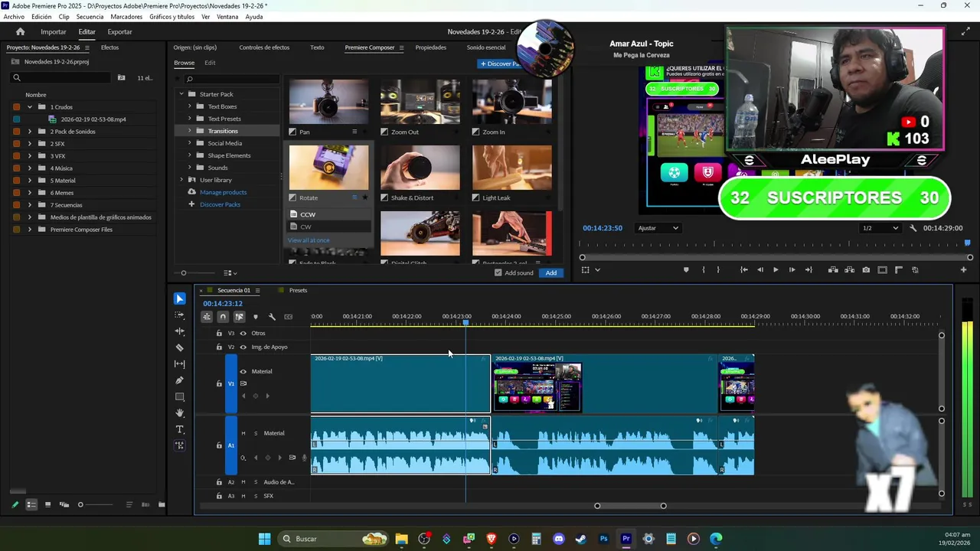Toggle the Add sound checkbox
Viewport: 980px width, 551px height.
[x=498, y=272]
